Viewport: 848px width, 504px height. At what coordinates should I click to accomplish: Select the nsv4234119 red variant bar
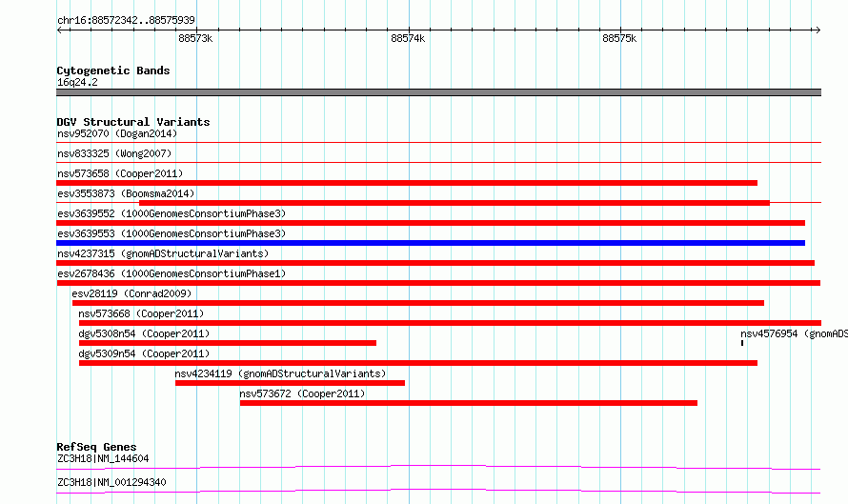(290, 383)
